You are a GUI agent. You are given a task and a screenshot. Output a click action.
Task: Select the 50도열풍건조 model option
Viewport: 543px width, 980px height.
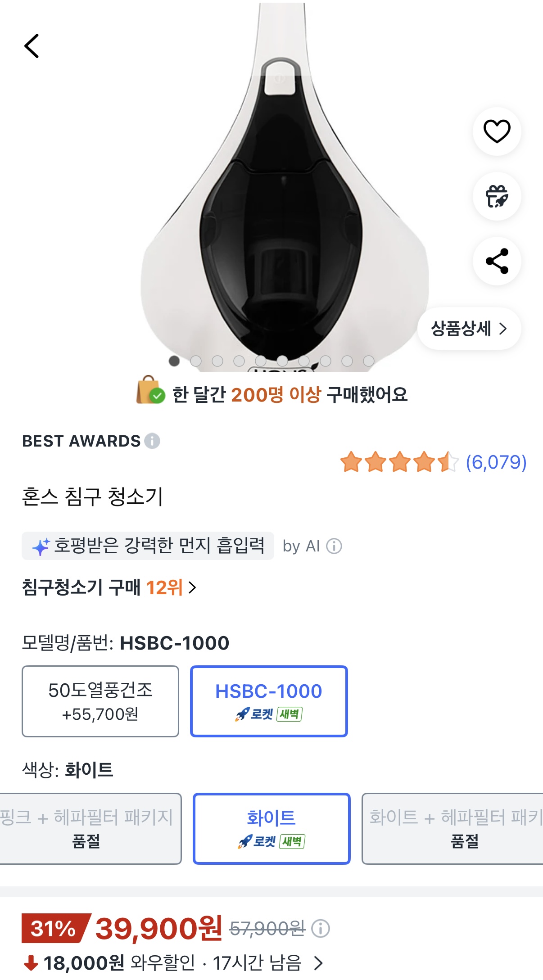click(100, 701)
